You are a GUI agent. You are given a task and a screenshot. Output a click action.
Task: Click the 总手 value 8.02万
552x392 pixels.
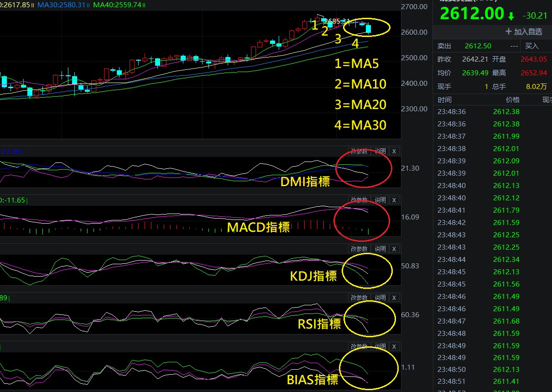(536, 86)
